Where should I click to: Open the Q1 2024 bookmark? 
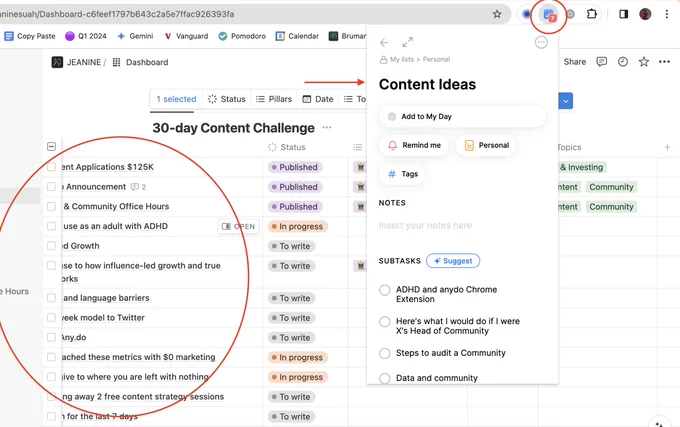coord(85,36)
